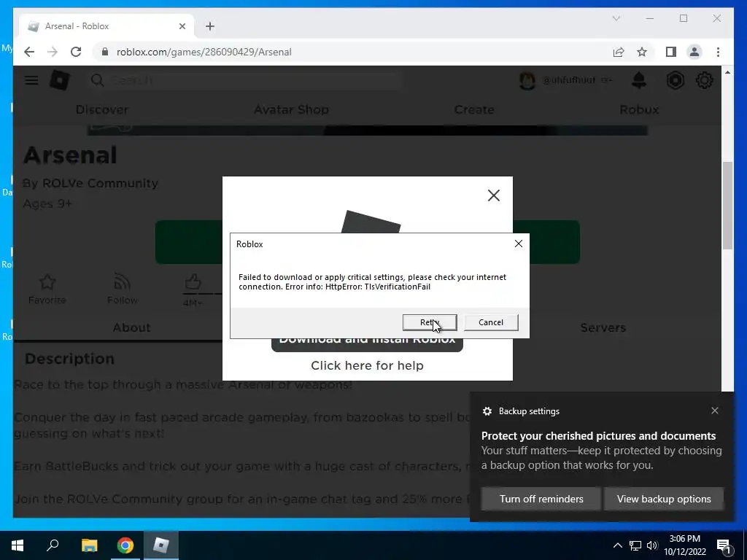The height and width of the screenshot is (560, 747).
Task: Open Roblox notifications bell
Action: tap(639, 80)
